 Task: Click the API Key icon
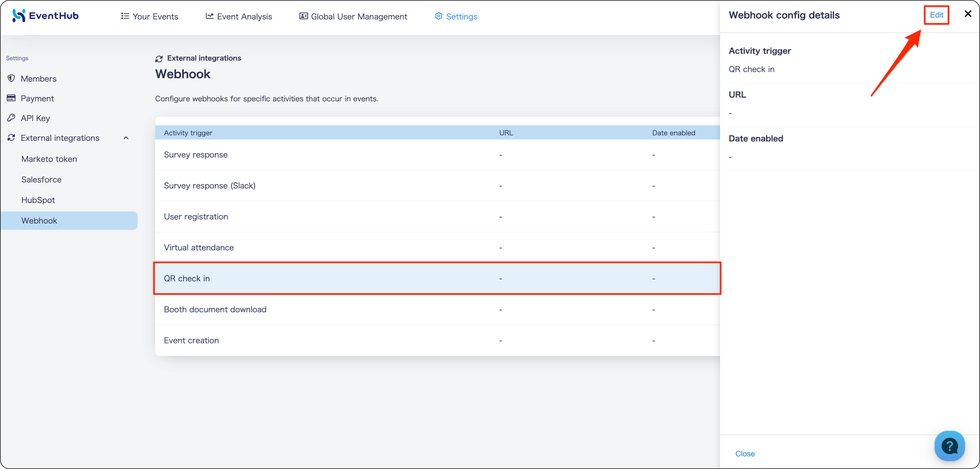11,118
